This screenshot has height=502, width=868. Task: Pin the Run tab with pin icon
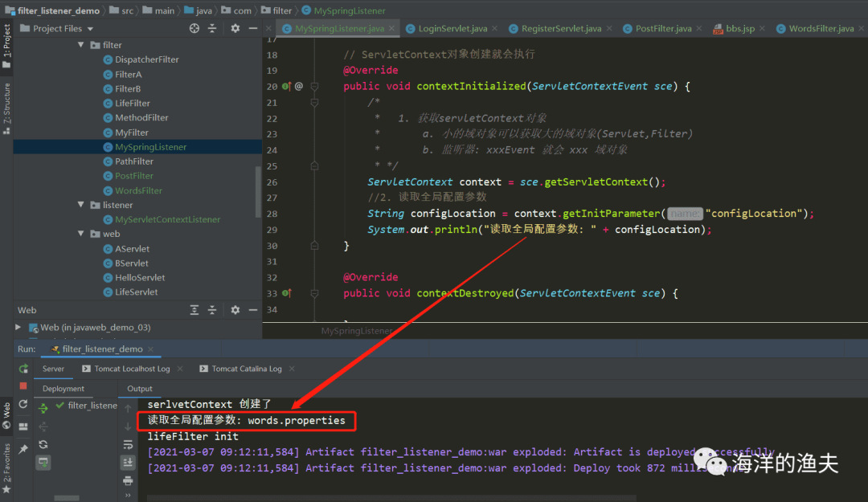click(x=23, y=450)
